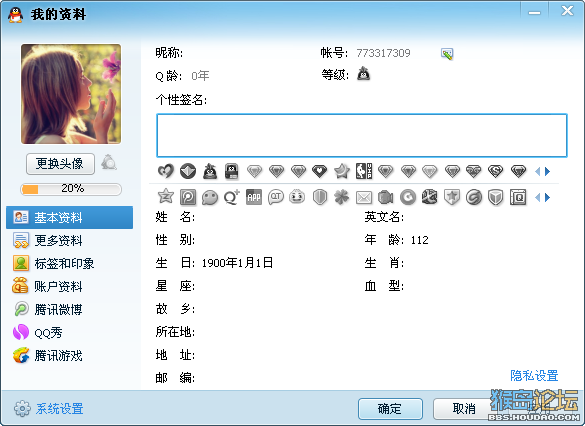Click the black heart diamond icon

click(319, 171)
